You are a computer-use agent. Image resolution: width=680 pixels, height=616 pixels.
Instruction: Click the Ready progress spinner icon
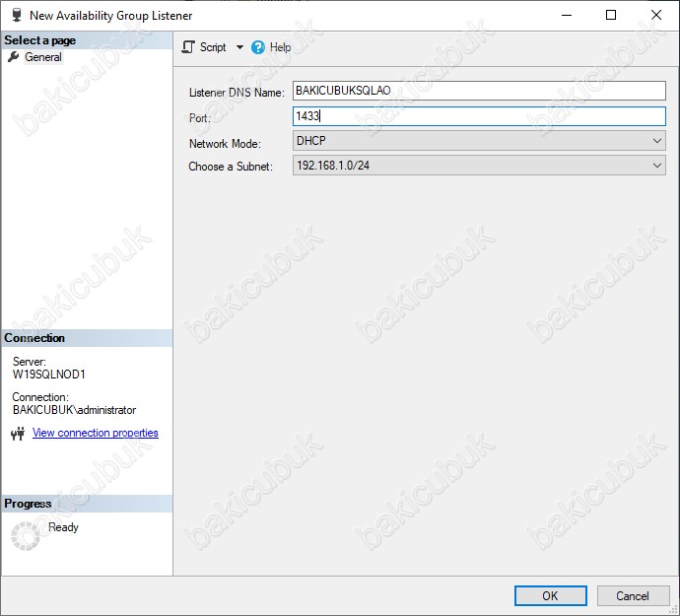(25, 535)
